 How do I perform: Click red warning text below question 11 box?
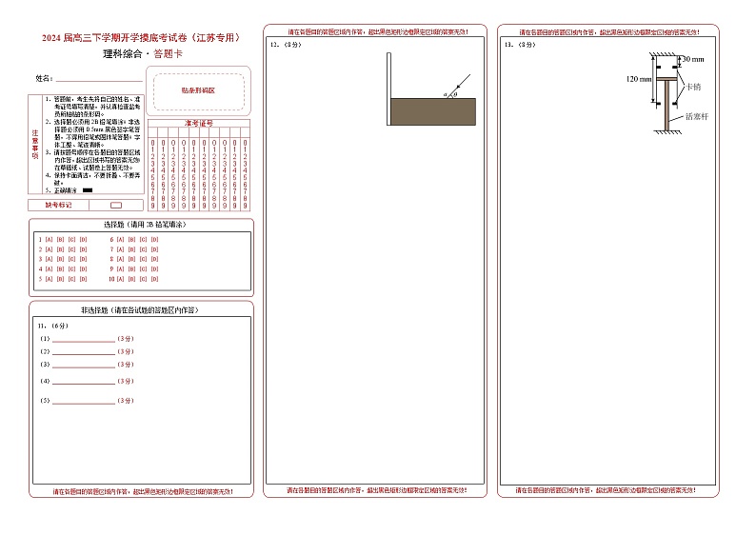pos(143,492)
